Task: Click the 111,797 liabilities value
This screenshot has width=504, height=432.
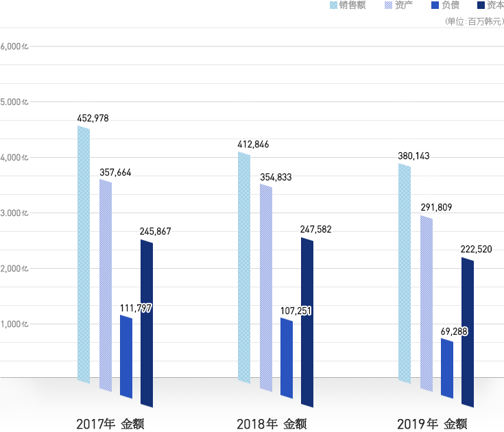Action: point(136,309)
